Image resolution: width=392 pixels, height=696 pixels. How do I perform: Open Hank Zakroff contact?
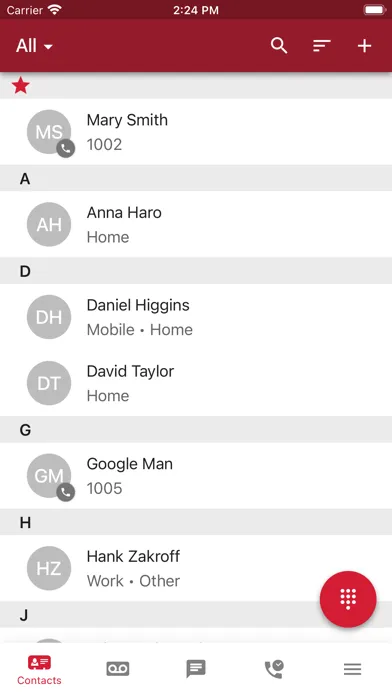click(196, 568)
